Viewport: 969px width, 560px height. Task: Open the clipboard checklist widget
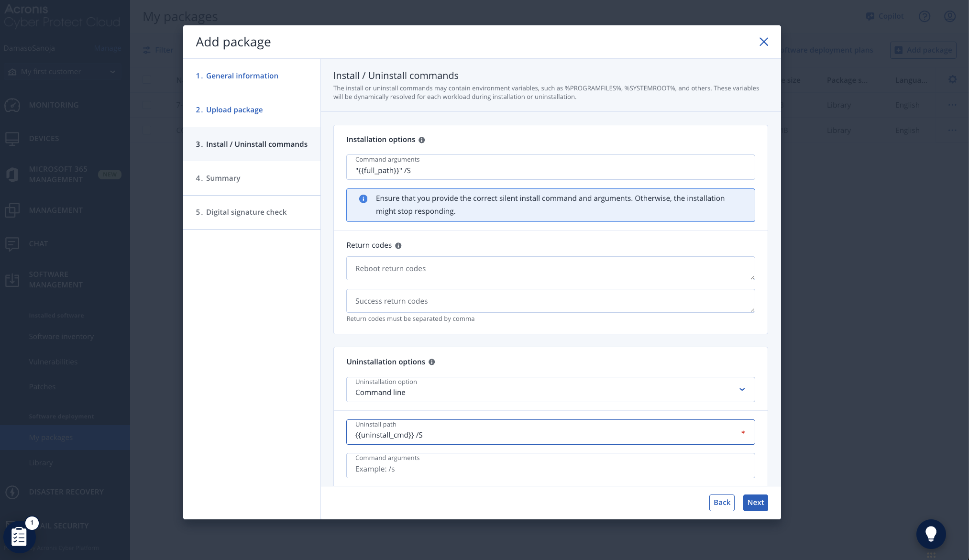[19, 537]
